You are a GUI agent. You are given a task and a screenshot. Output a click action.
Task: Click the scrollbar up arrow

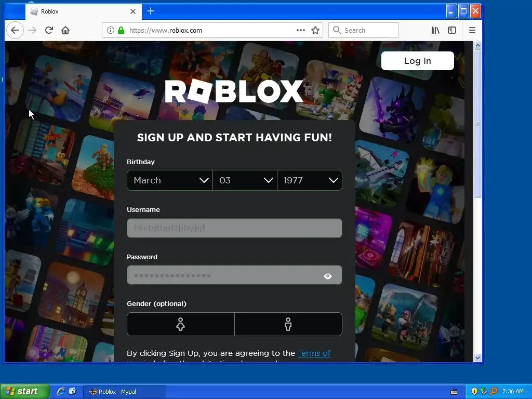click(x=478, y=46)
